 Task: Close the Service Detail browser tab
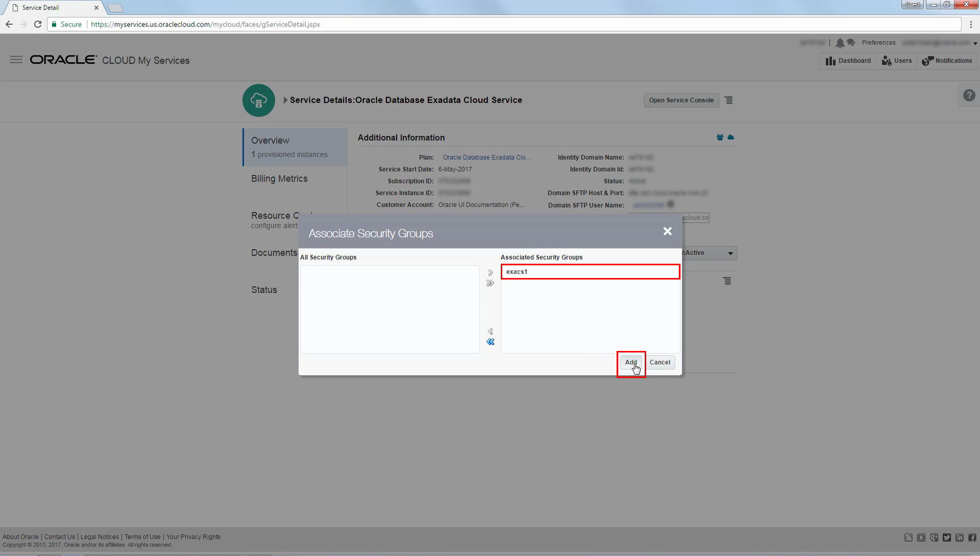coord(96,8)
